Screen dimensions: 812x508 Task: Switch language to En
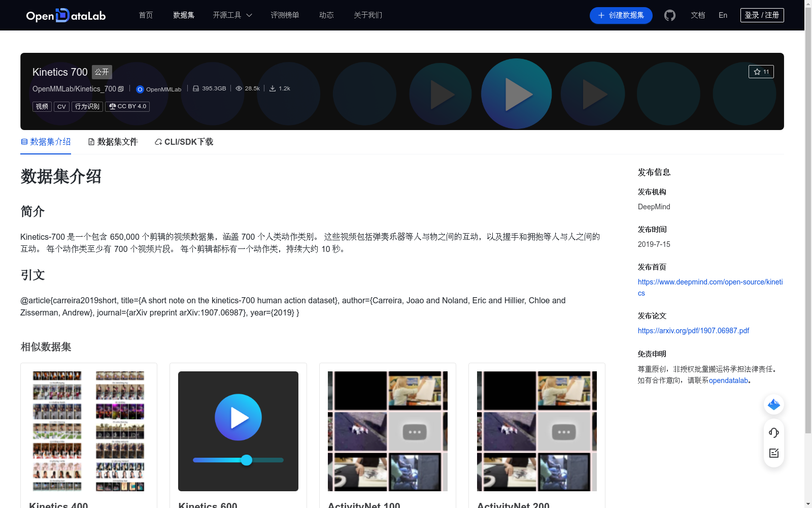coord(723,15)
